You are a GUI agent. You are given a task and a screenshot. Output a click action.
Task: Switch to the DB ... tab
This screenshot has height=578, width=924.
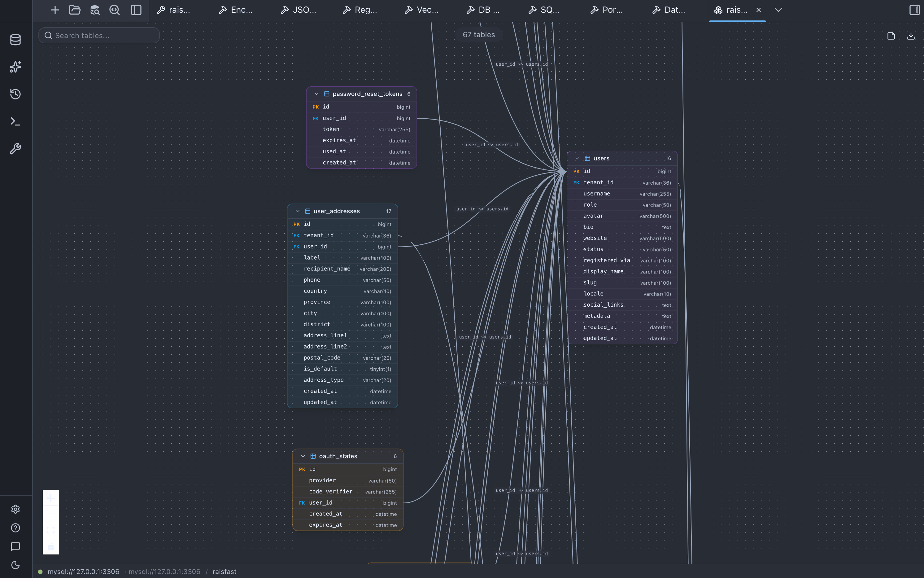[x=483, y=10]
